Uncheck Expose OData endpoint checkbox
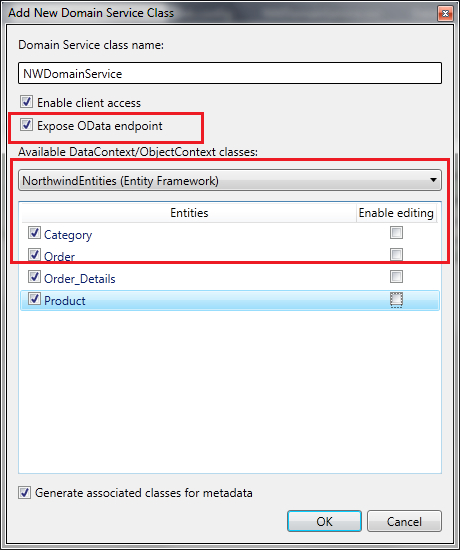The height and width of the screenshot is (550, 460). pyautogui.click(x=26, y=125)
